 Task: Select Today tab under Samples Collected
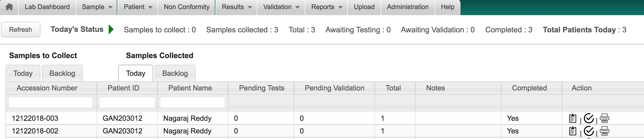tap(136, 73)
